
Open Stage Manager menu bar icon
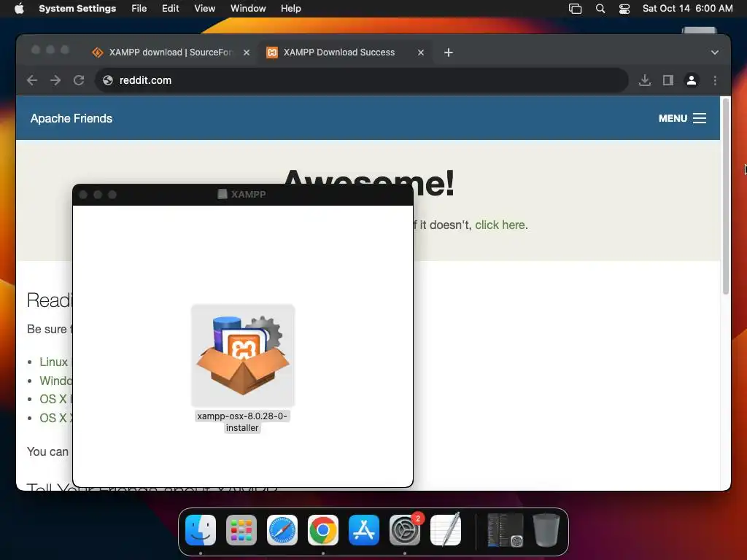point(575,9)
